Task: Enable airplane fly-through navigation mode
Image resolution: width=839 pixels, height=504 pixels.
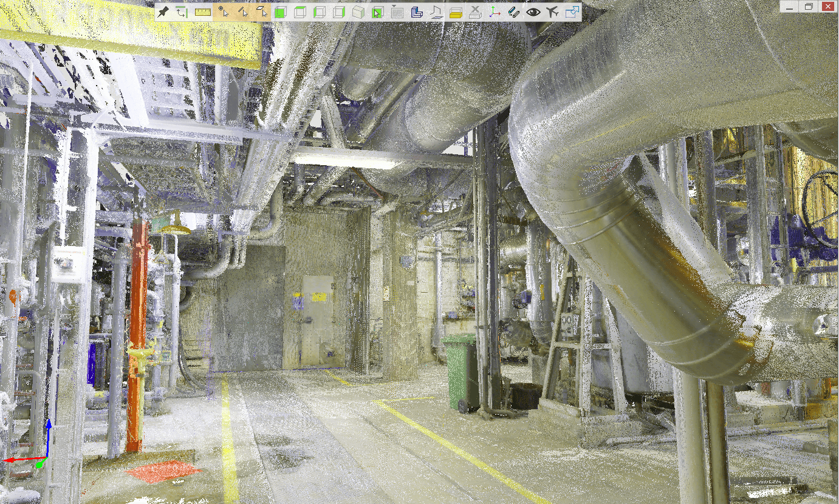Action: pos(552,10)
